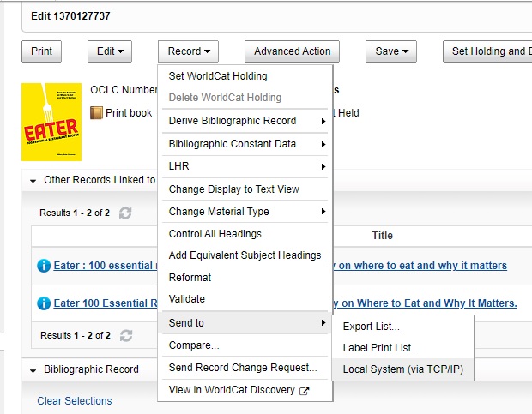Image resolution: width=532 pixels, height=414 pixels.
Task: Click the Print button
Action: (x=41, y=51)
